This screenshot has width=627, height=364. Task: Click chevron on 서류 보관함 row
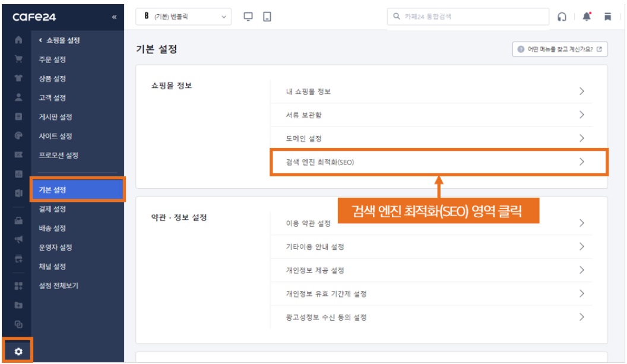(x=582, y=115)
